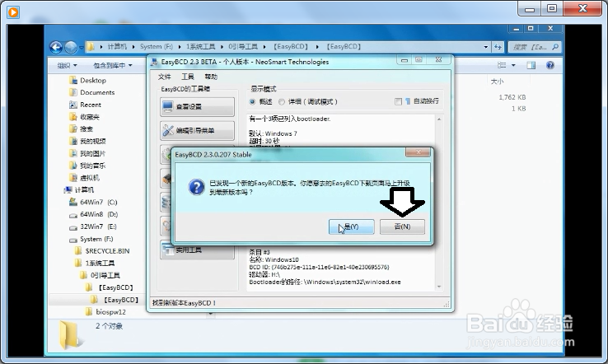Click the 1系统工具 breadcrumb in address bar

(x=200, y=46)
